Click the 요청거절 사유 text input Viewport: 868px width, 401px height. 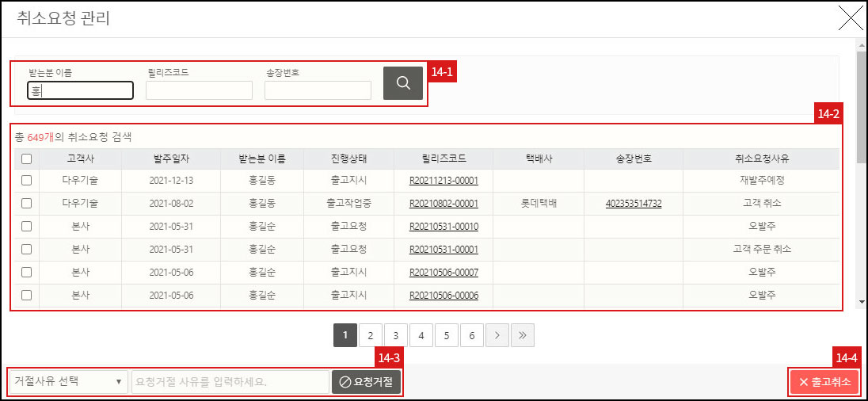(230, 382)
